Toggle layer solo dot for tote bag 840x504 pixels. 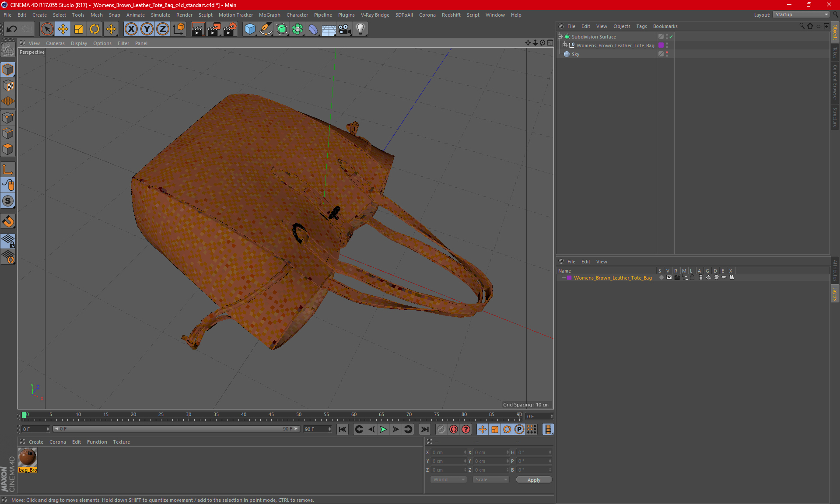pos(661,277)
